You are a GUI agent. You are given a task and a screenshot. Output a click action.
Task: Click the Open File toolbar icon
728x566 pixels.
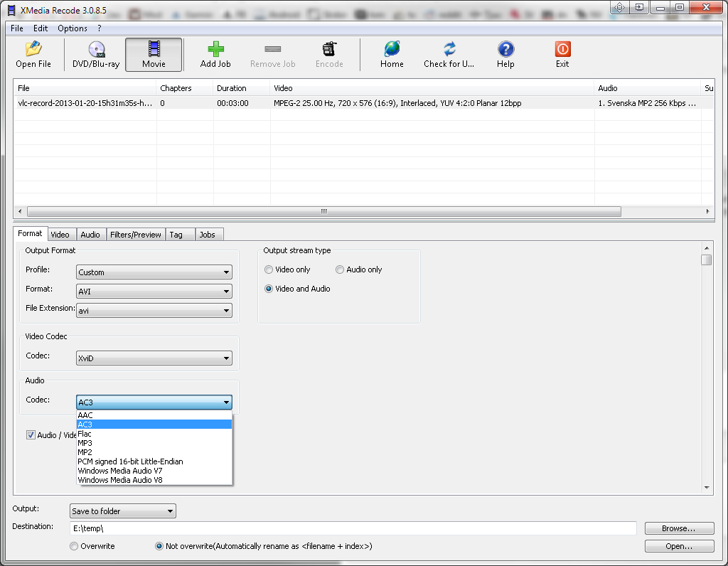(33, 55)
